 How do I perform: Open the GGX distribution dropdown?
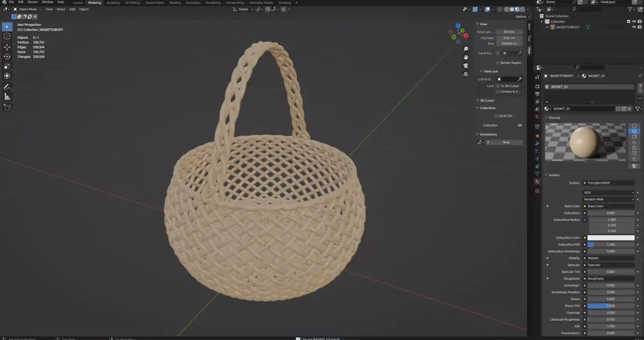tap(609, 192)
